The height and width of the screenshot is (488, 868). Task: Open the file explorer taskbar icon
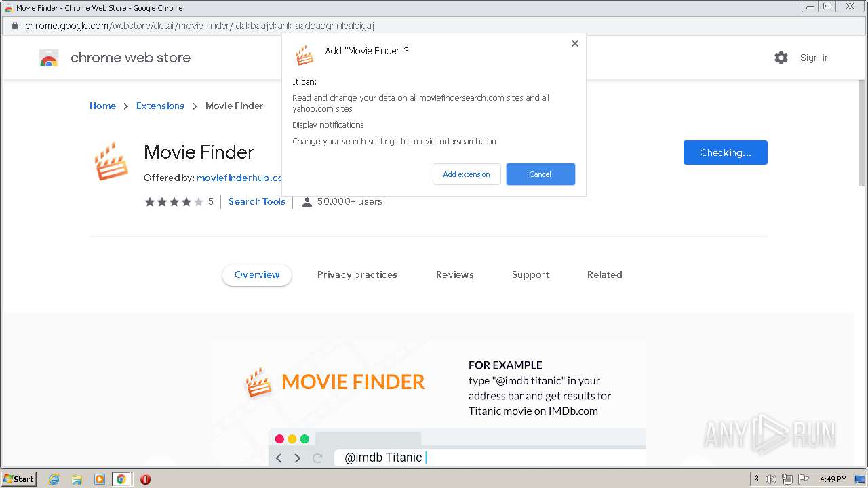coord(77,479)
